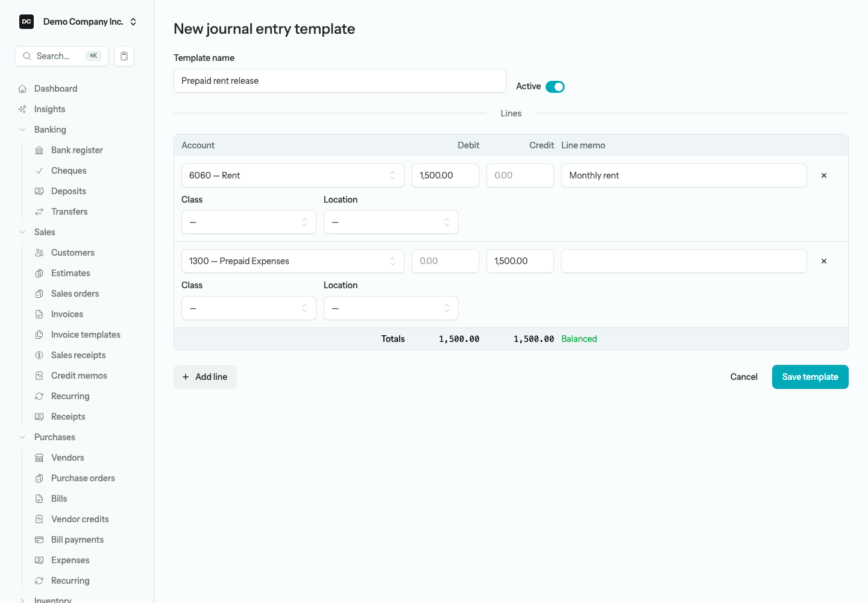The height and width of the screenshot is (603, 868).
Task: Open Invoice templates in sidebar
Action: [x=86, y=335]
